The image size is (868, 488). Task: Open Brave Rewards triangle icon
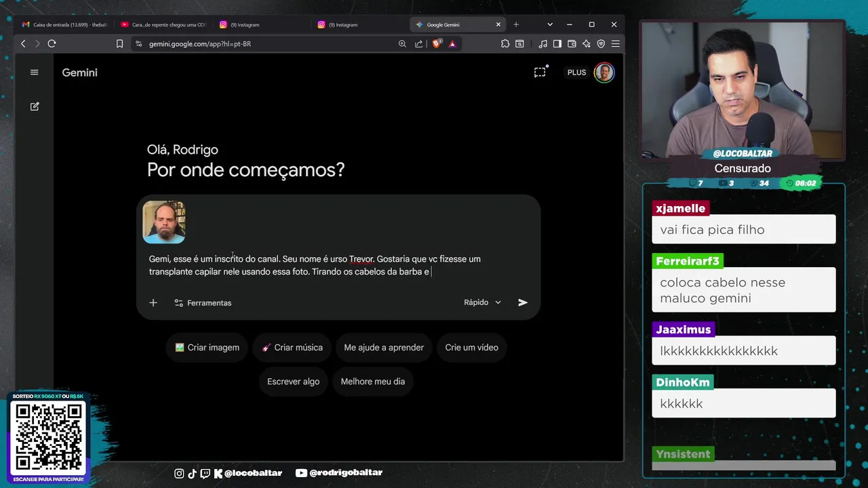click(452, 43)
